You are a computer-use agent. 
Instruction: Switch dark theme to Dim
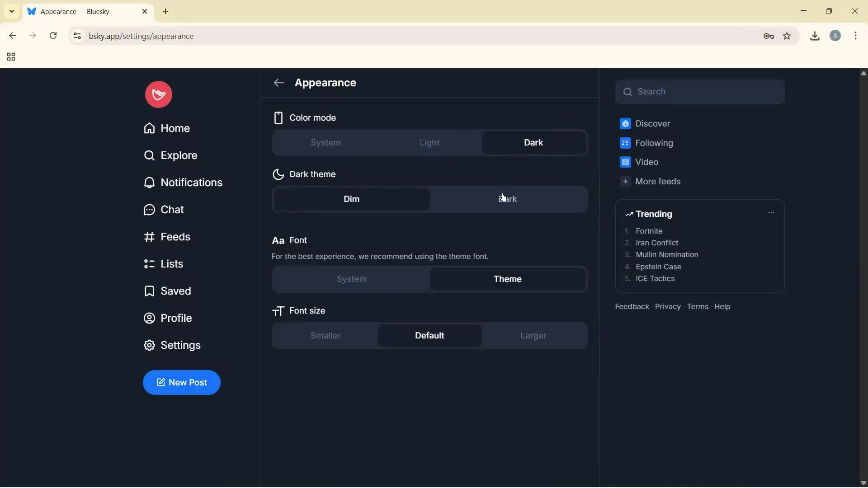click(352, 199)
